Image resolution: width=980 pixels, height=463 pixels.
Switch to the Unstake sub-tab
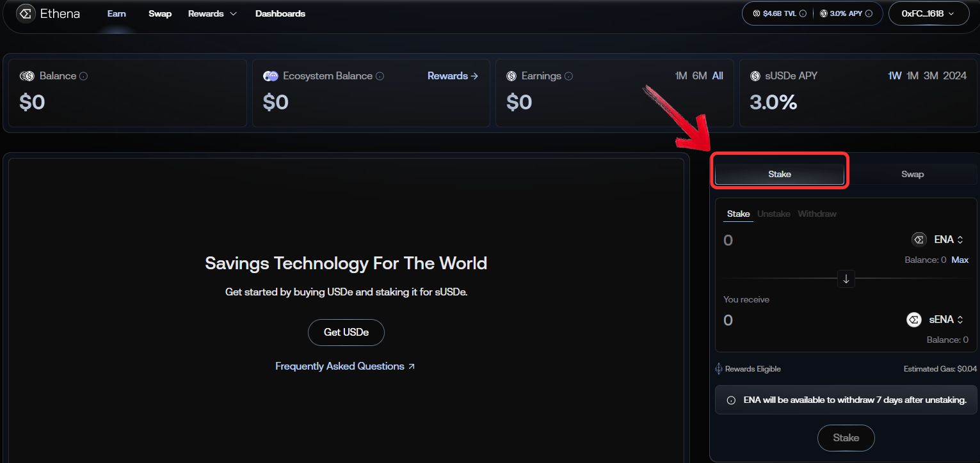click(x=774, y=214)
